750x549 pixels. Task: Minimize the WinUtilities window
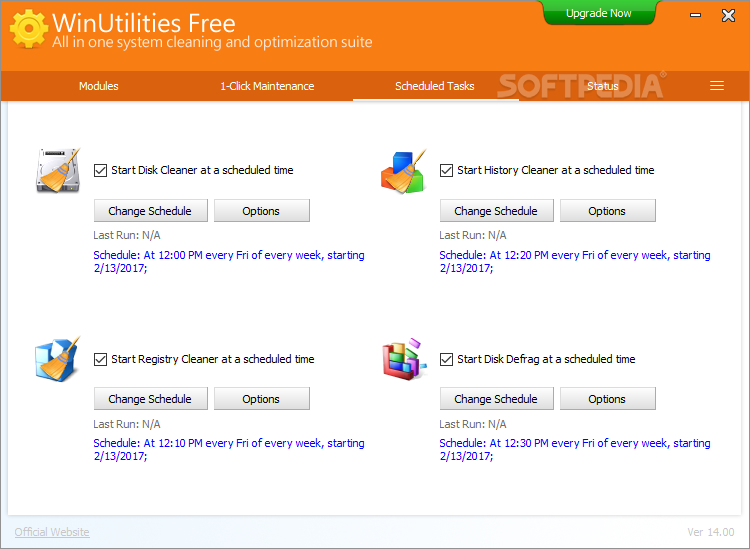tap(695, 15)
